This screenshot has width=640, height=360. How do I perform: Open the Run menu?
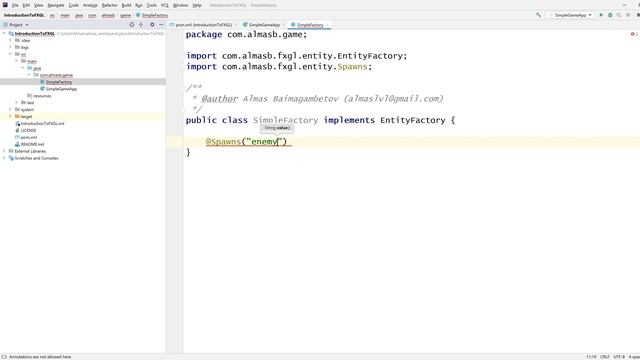tap(139, 5)
